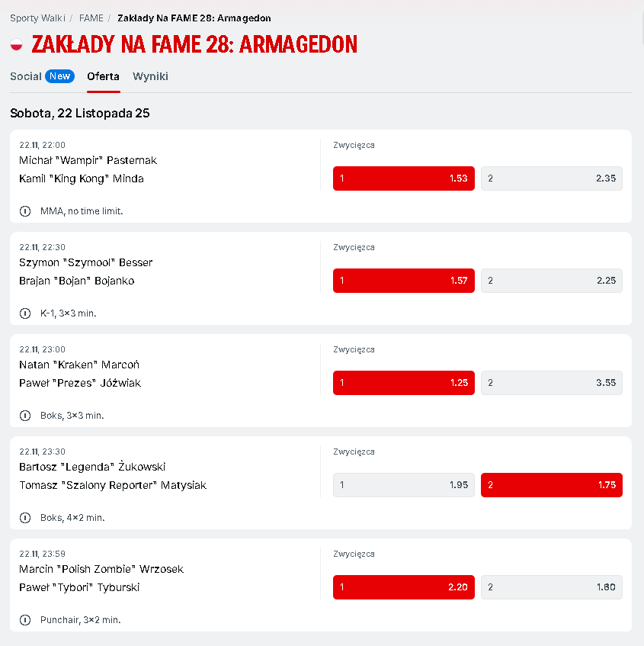
Task: Select Jóźwiak win odds 3.55
Action: point(551,383)
